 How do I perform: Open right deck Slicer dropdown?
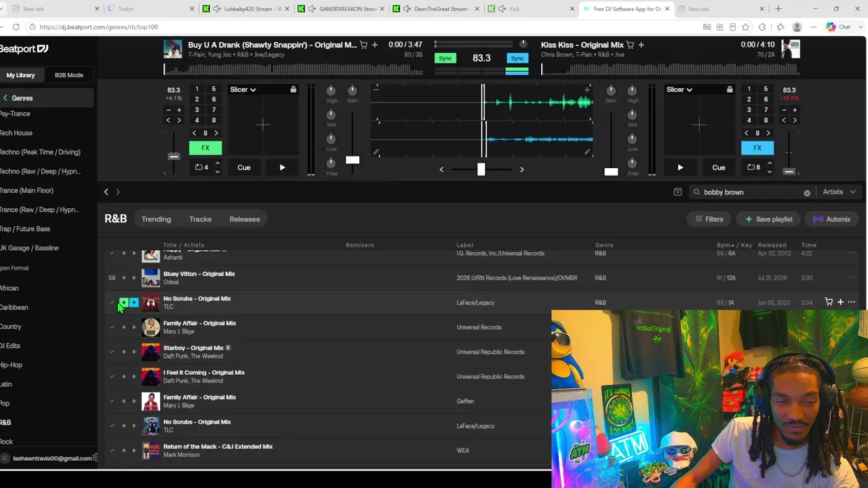pos(679,89)
